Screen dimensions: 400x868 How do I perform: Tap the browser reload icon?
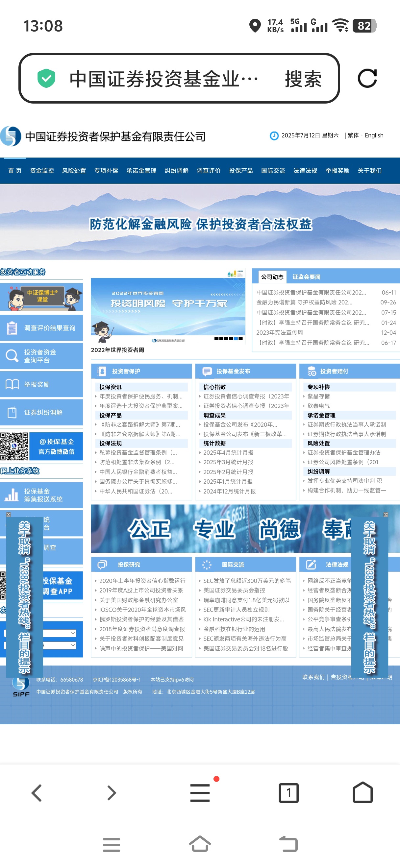click(367, 79)
